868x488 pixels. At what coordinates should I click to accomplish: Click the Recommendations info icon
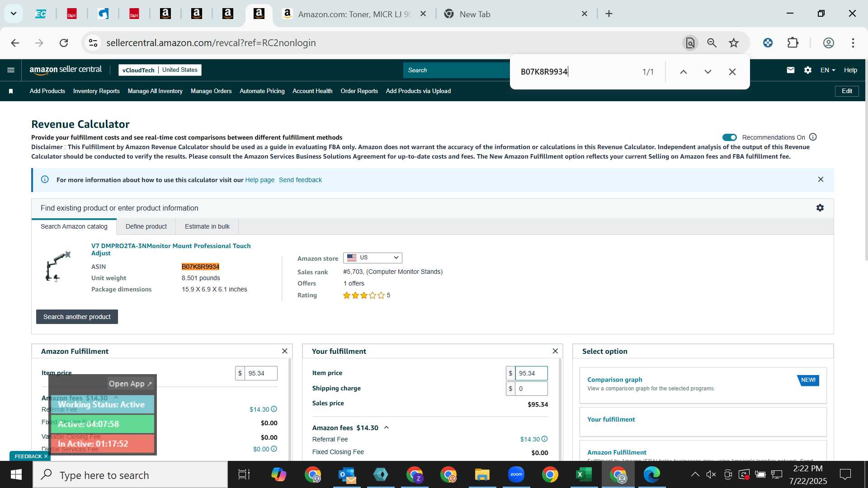click(x=813, y=137)
